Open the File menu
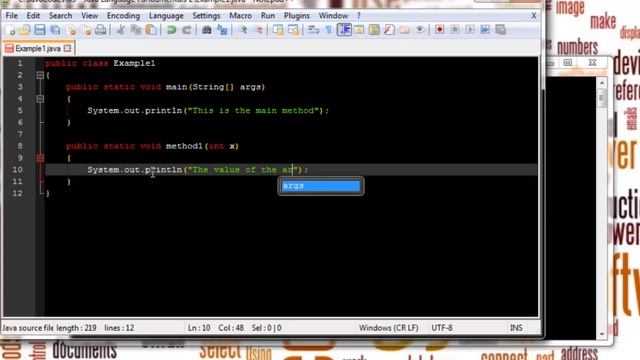The image size is (640, 360). point(11,16)
